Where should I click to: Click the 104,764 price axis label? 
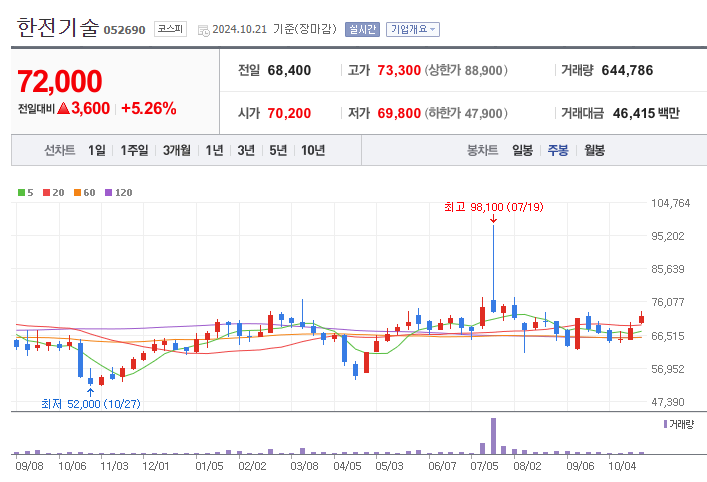[670, 203]
